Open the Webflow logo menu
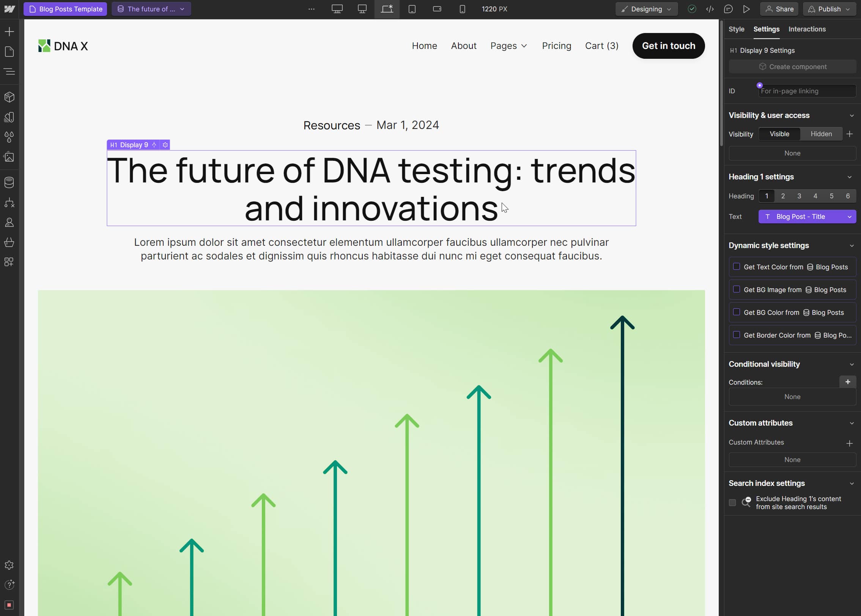 9,9
